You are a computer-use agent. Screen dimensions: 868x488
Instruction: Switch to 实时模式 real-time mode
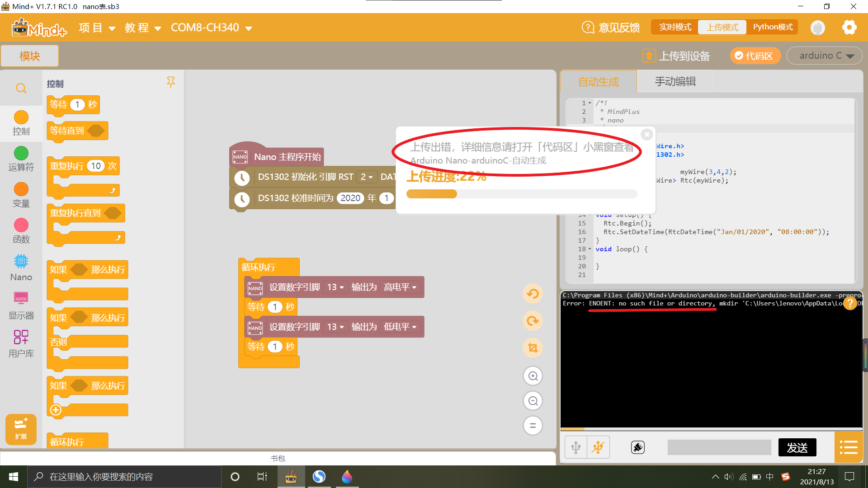click(675, 27)
